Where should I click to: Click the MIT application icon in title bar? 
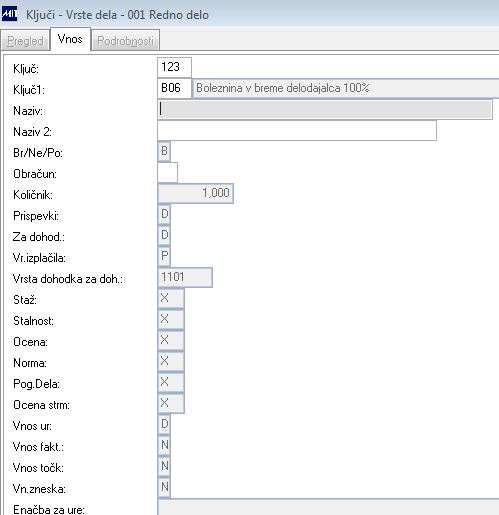pos(9,14)
